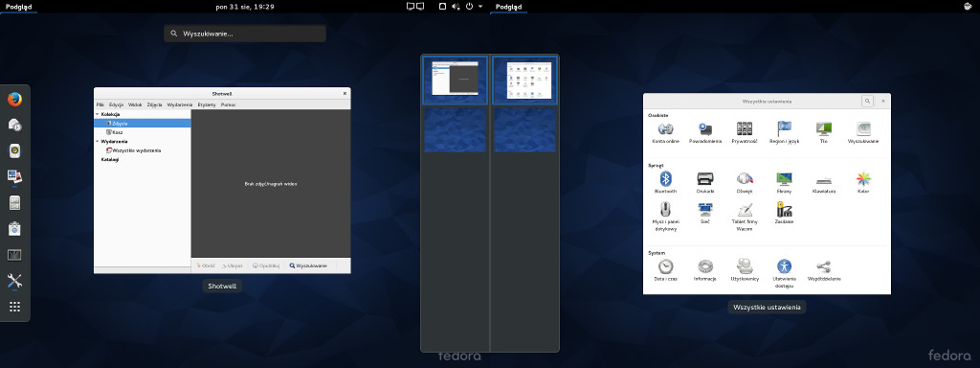Launch Firefox from the dash
The height and width of the screenshot is (368, 980).
tap(15, 99)
